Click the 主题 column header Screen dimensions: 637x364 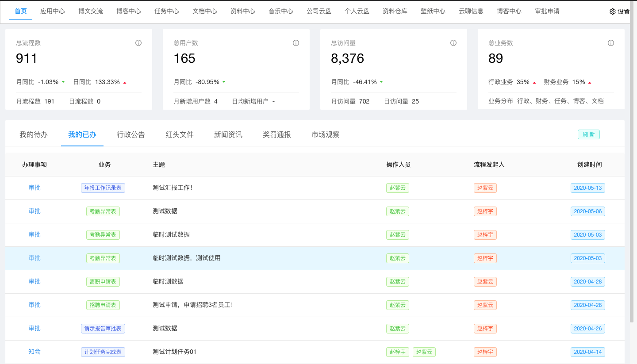pyautogui.click(x=159, y=165)
